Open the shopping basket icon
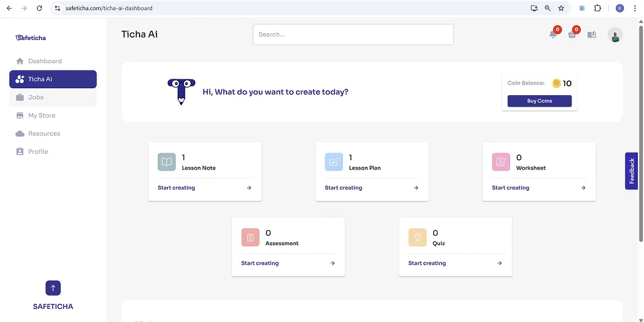 click(x=572, y=34)
